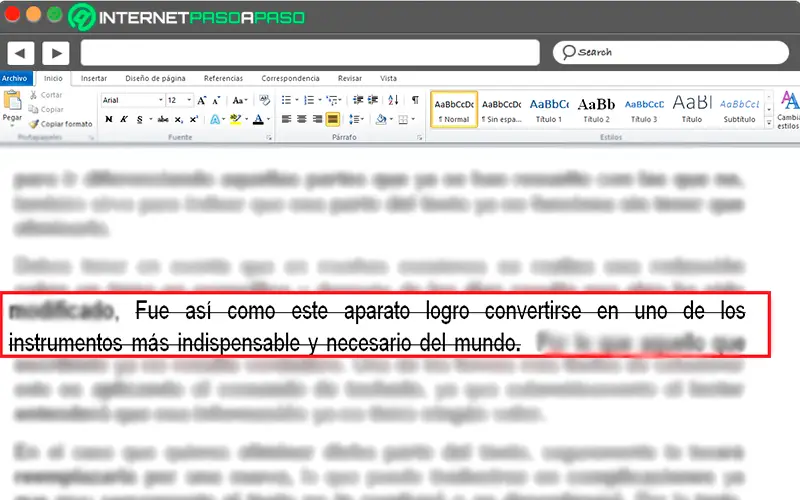The height and width of the screenshot is (500, 800).
Task: Click the Archivo button
Action: click(15, 78)
